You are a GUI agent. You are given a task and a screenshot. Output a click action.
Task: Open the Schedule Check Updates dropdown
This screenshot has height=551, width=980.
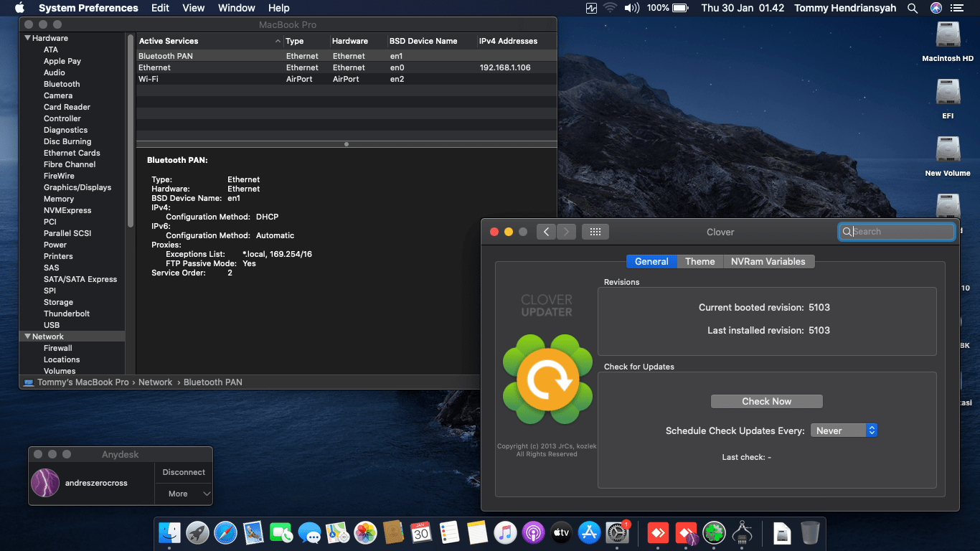pos(844,430)
